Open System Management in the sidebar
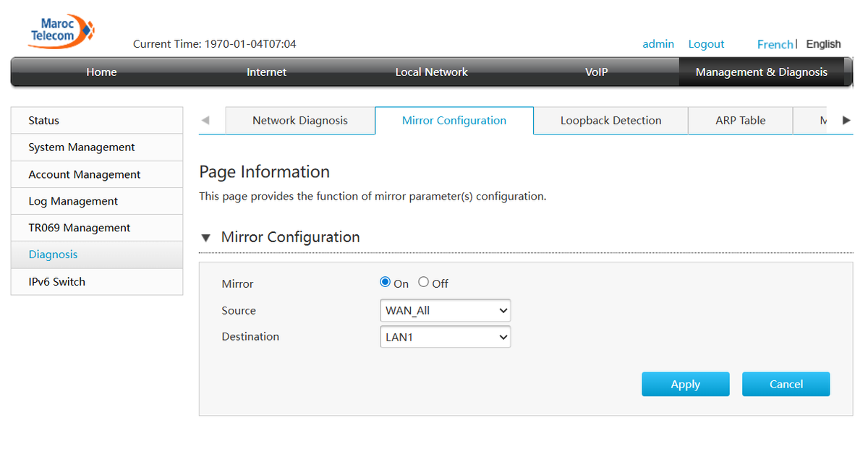This screenshot has width=868, height=449. tap(97, 147)
